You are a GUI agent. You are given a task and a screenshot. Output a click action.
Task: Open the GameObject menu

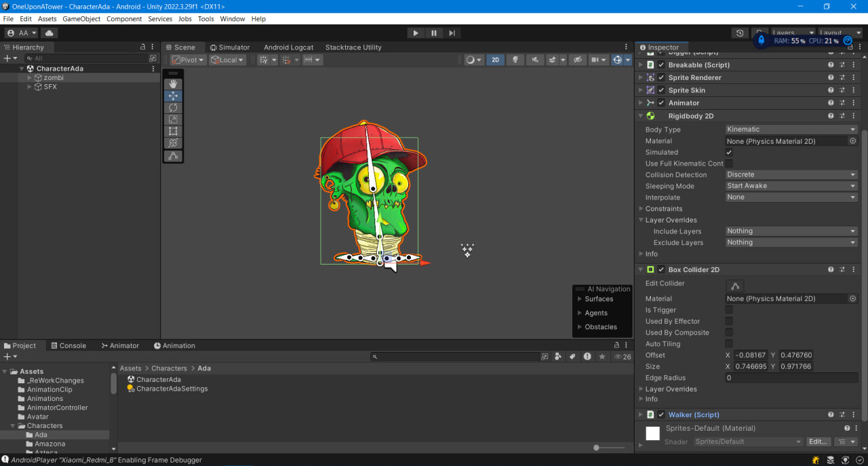pyautogui.click(x=81, y=18)
